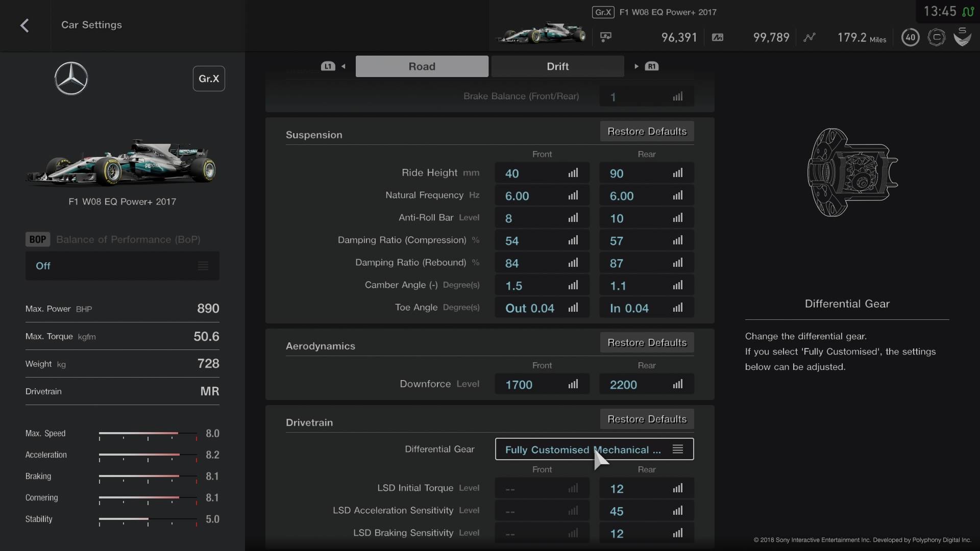
Task: Click the L1 previous-tab arrow icon
Action: (x=333, y=66)
